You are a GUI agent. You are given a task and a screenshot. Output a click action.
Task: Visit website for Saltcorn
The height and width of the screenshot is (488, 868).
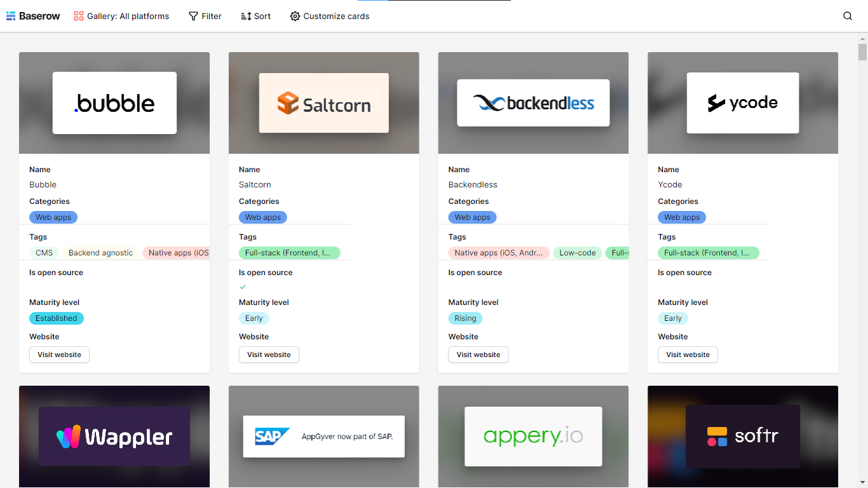pyautogui.click(x=269, y=355)
